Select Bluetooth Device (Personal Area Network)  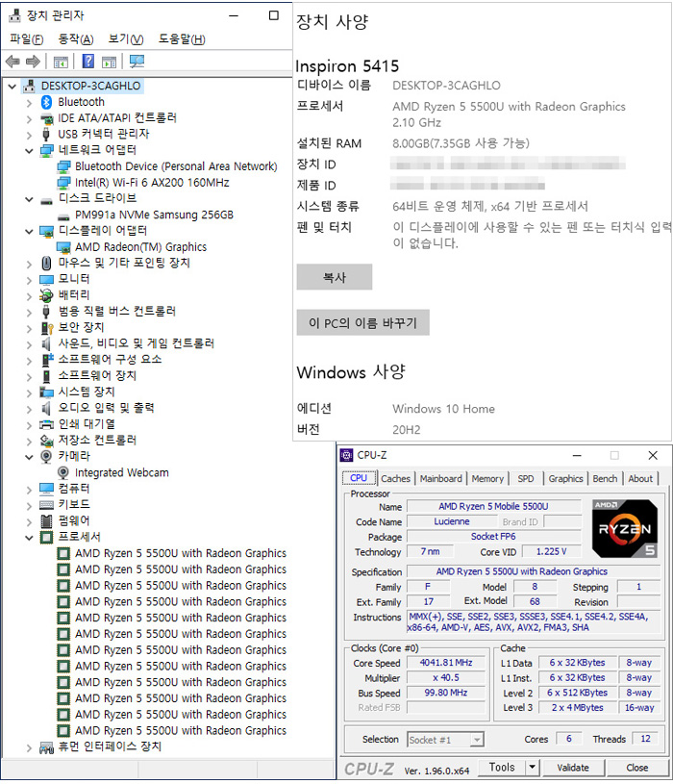(176, 166)
